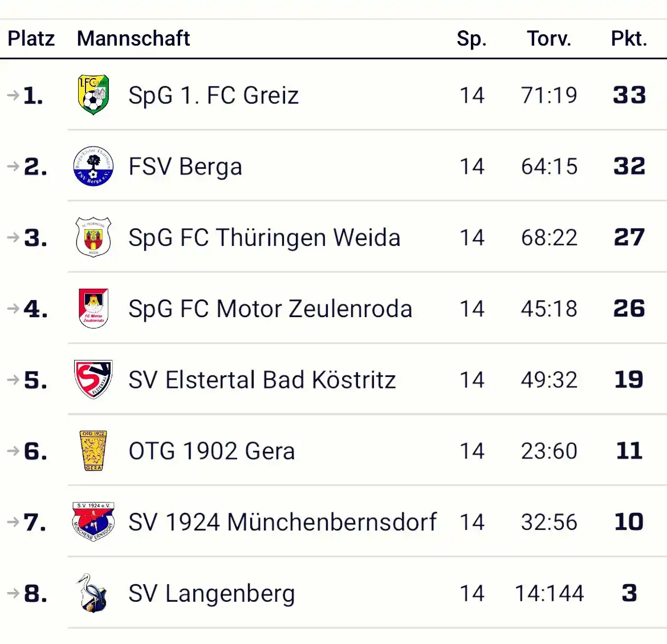Image resolution: width=667 pixels, height=644 pixels.
Task: Click the SV Langenberg pelican logo
Action: pyautogui.click(x=93, y=593)
